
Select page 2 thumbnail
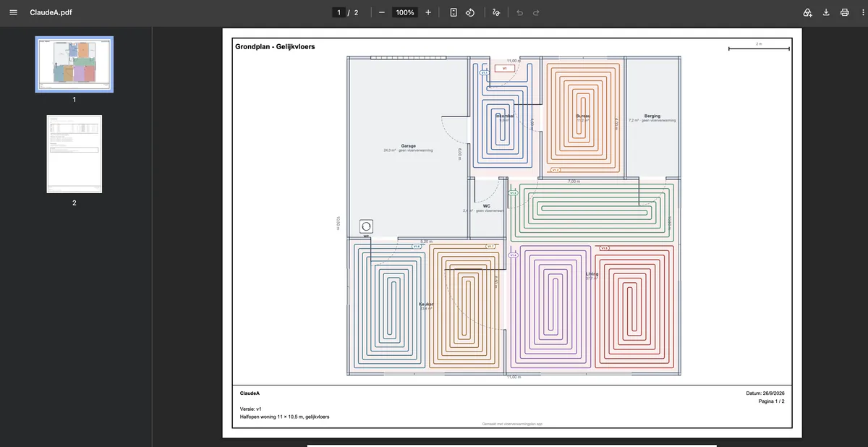(75, 154)
